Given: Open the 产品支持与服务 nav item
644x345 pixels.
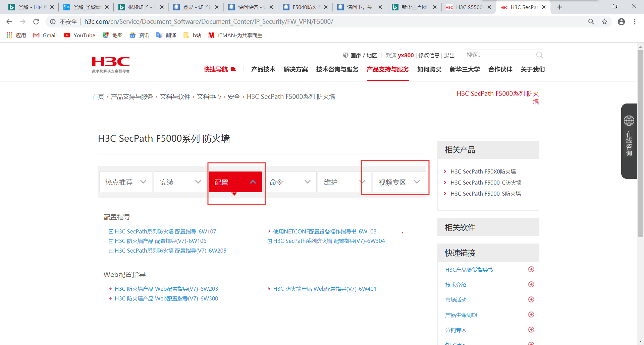Looking at the screenshot, I should (388, 69).
